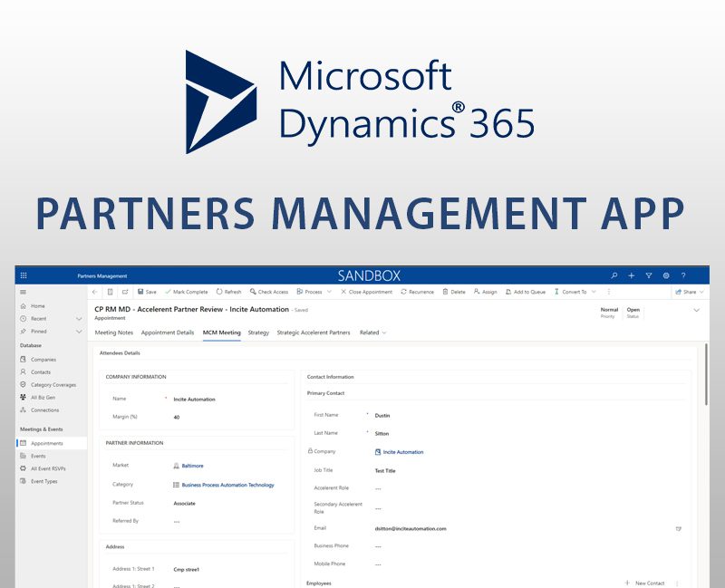725x588 pixels.
Task: Expand the Recent chevron
Action: pos(79,319)
